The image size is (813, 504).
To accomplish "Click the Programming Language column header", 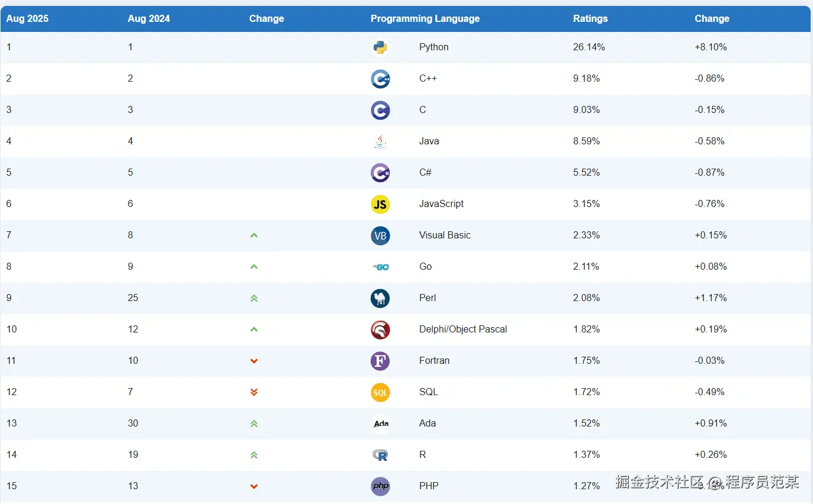I will (425, 19).
